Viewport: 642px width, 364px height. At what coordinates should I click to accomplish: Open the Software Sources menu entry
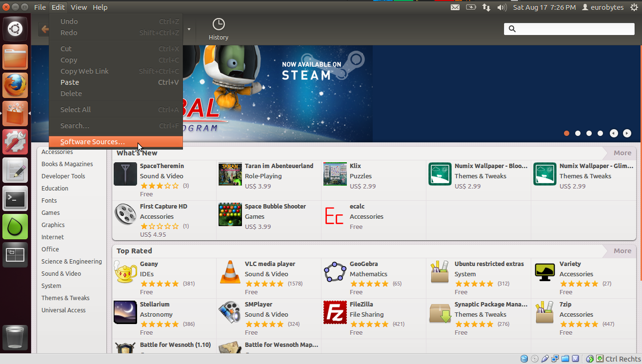[x=116, y=142]
